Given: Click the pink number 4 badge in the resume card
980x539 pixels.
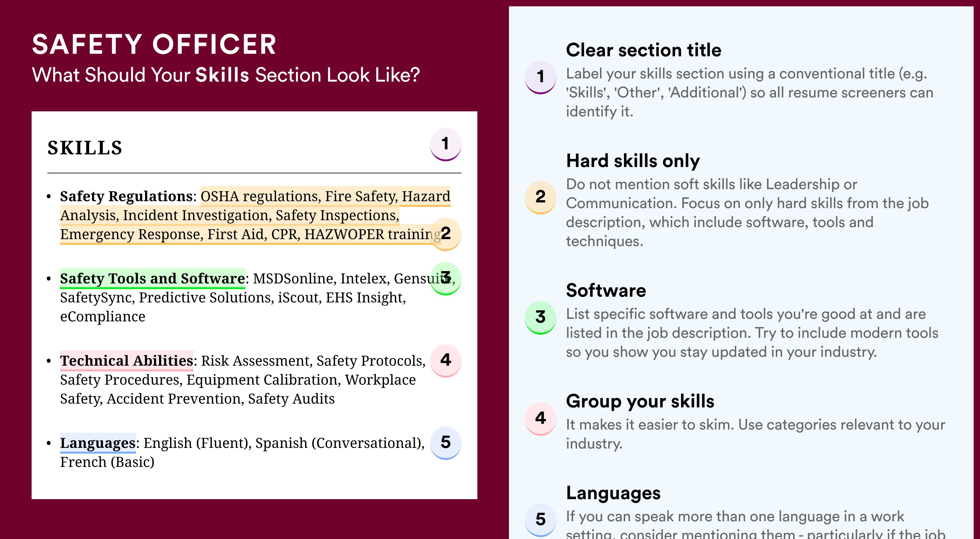Looking at the screenshot, I should tap(445, 361).
